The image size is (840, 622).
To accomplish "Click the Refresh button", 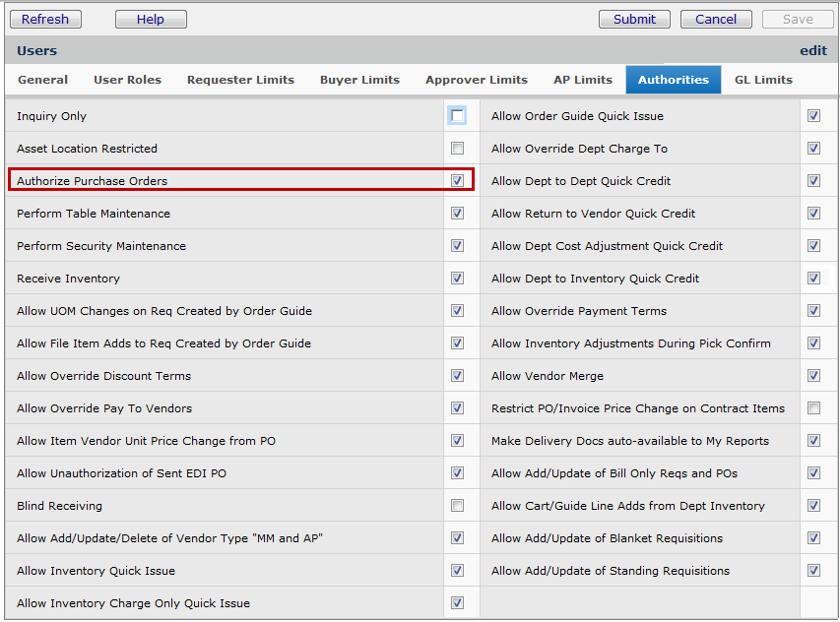I will 45,19.
